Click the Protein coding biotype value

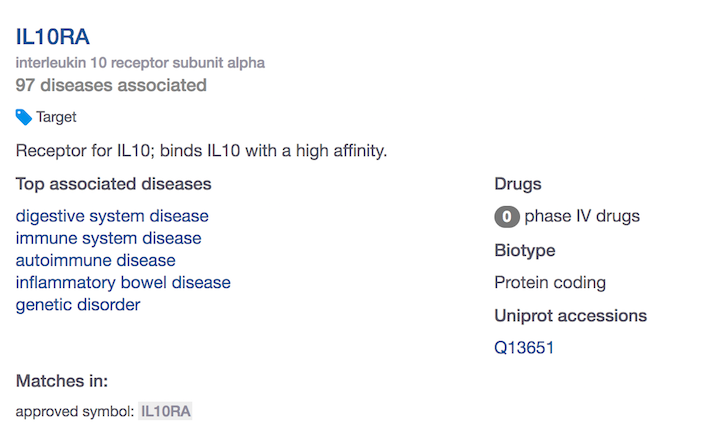(x=550, y=282)
